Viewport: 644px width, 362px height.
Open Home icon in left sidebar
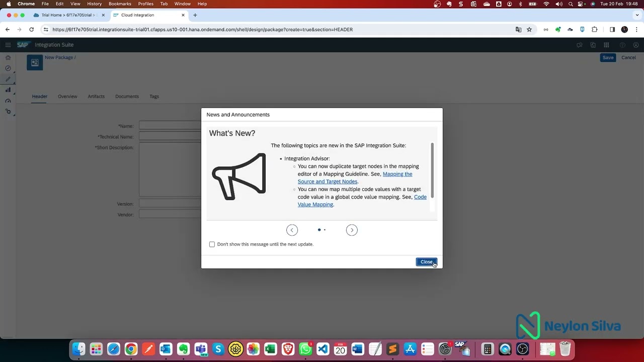coord(8,57)
